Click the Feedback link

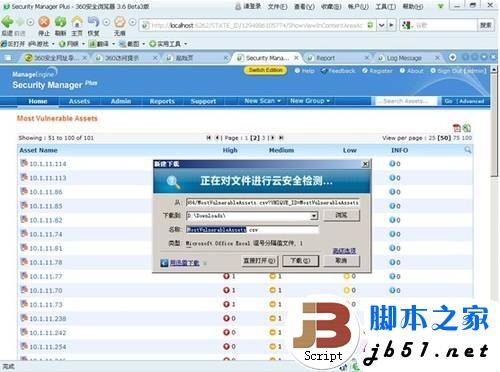(338, 71)
